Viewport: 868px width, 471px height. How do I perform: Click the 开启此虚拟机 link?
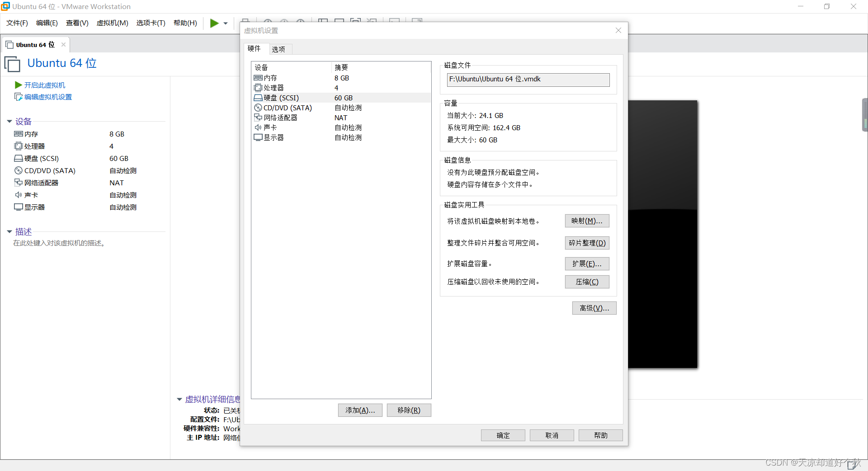tap(45, 85)
